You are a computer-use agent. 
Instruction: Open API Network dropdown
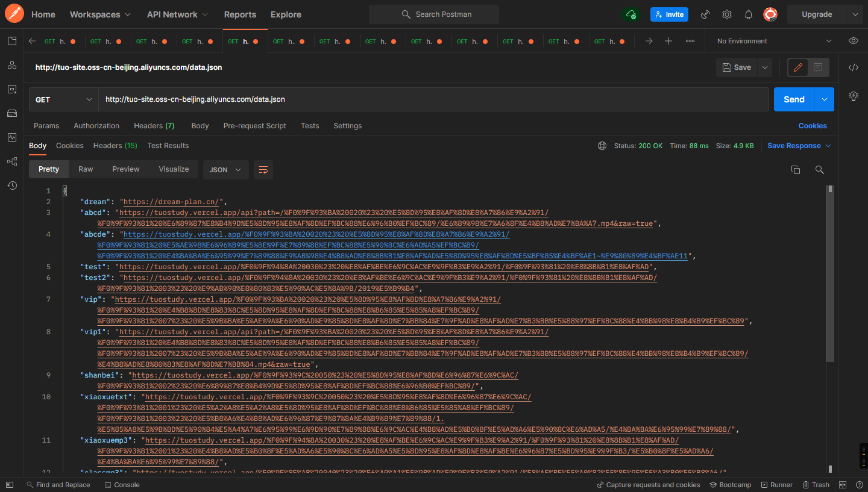click(x=177, y=14)
